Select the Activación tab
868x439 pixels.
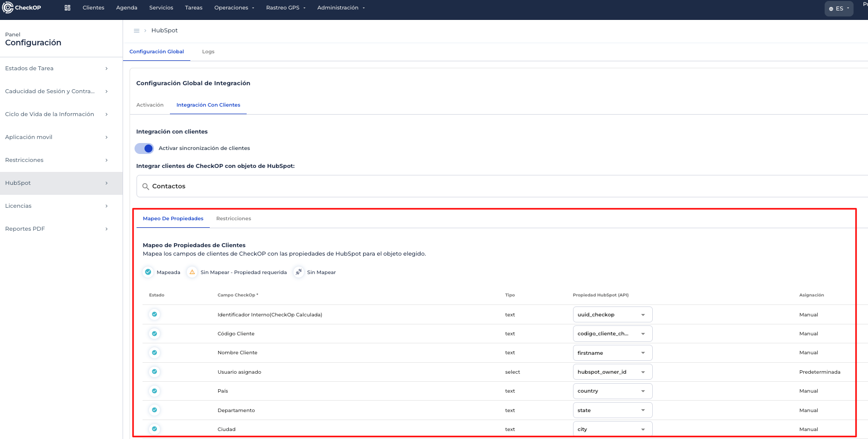150,105
